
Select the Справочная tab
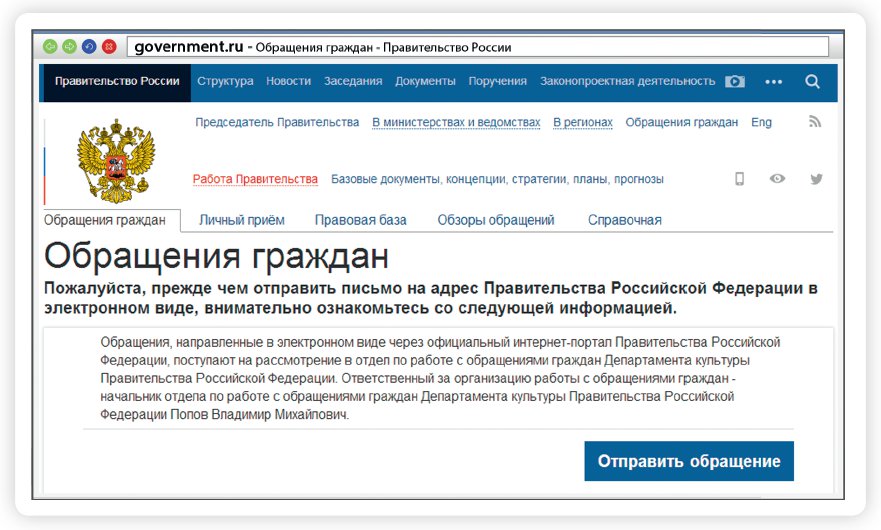[x=625, y=220]
